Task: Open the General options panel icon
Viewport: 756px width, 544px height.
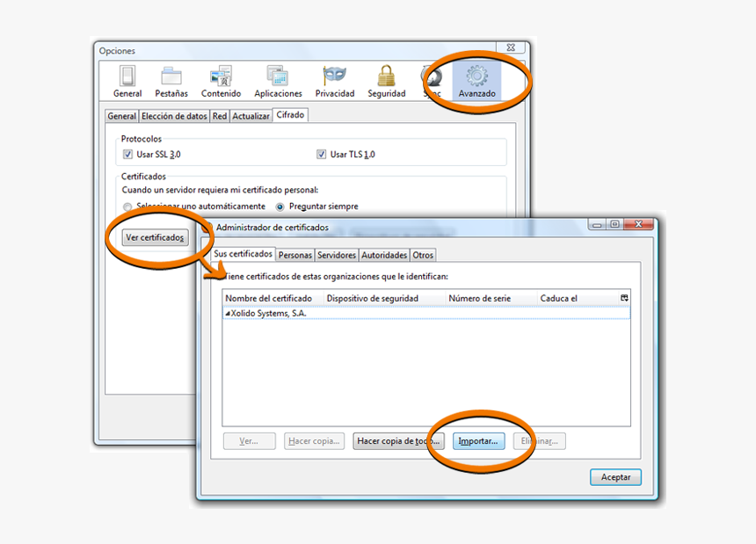Action: pyautogui.click(x=127, y=82)
